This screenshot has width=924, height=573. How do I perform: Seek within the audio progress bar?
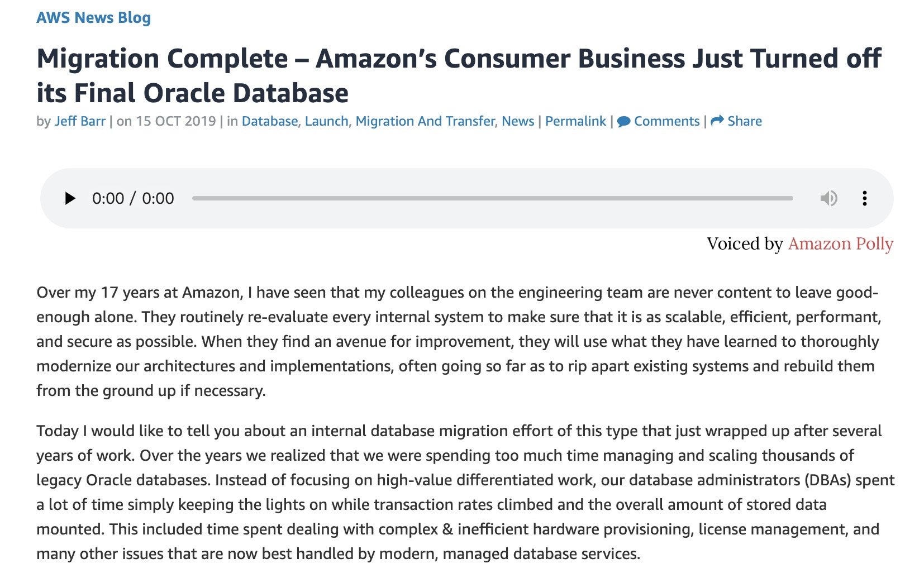492,198
